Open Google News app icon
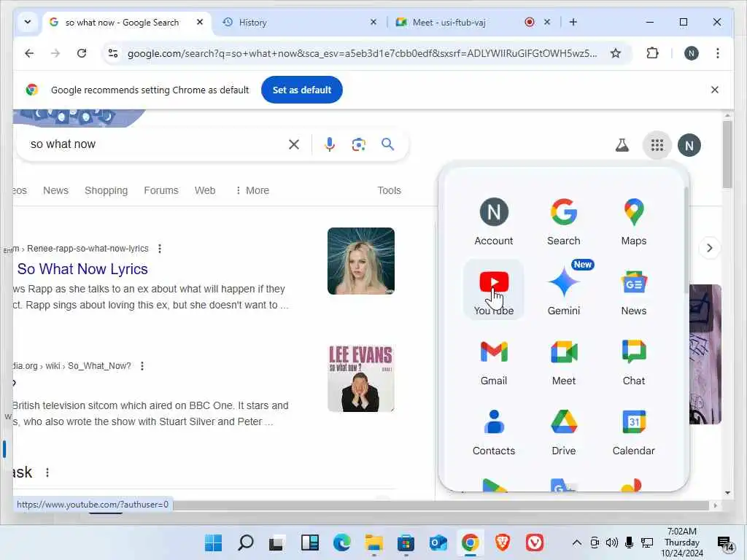 coord(634,289)
